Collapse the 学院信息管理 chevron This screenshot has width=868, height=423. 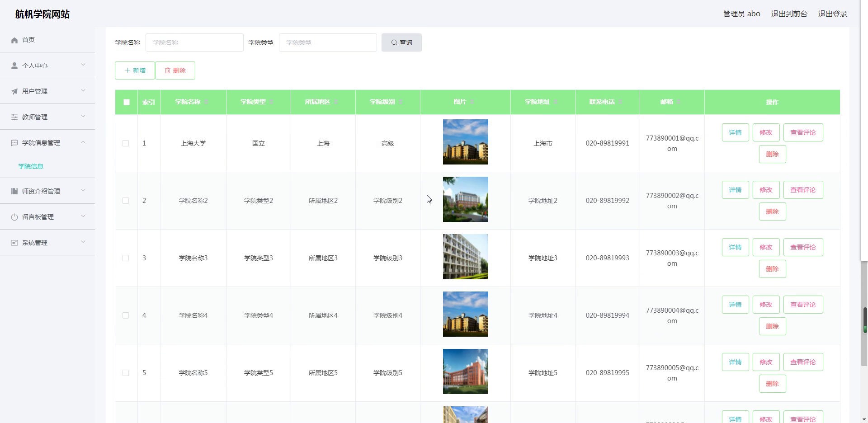[83, 142]
